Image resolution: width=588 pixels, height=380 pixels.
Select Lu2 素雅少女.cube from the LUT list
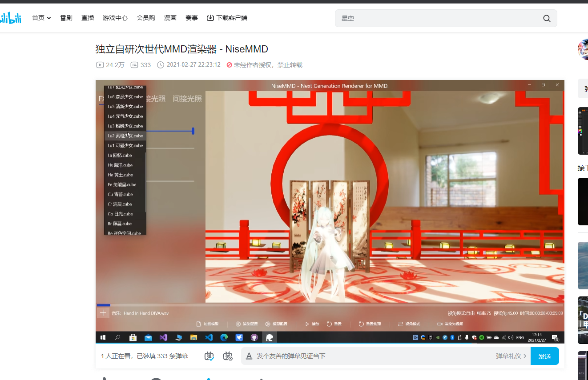point(125,136)
